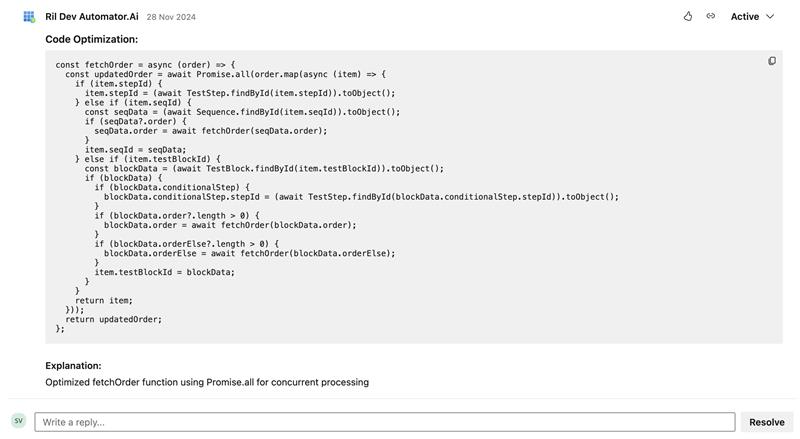Click the Ril Dev Automator.Ai avatar icon

click(x=29, y=17)
